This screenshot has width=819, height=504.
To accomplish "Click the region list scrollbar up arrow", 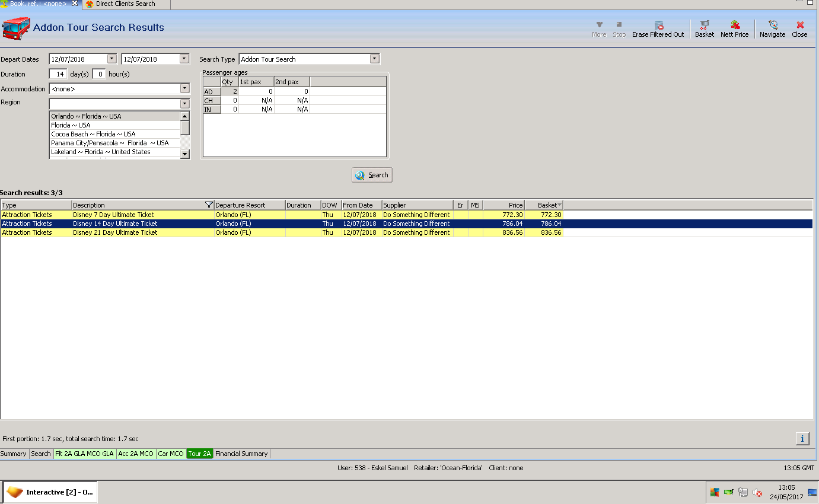I will coord(185,116).
